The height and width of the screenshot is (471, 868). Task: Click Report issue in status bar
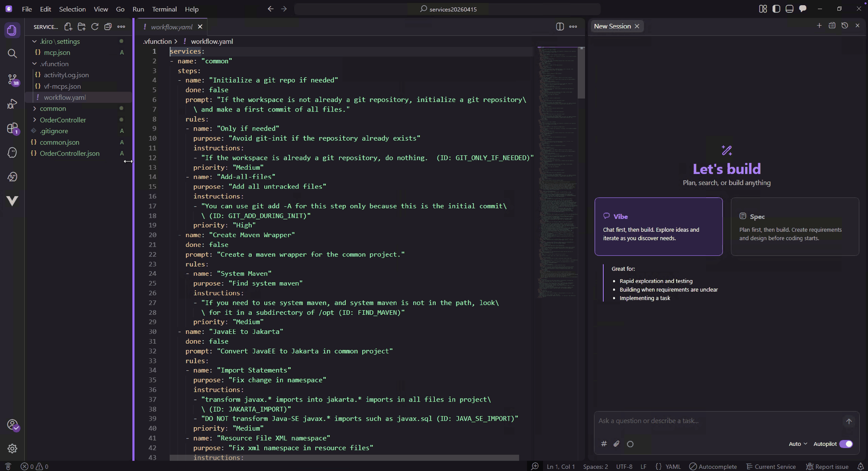(x=827, y=466)
